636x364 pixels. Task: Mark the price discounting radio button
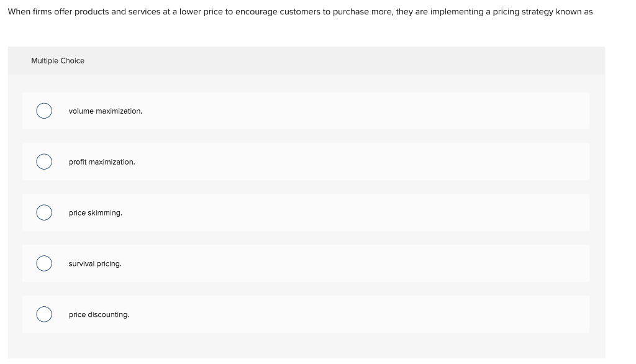coord(44,314)
